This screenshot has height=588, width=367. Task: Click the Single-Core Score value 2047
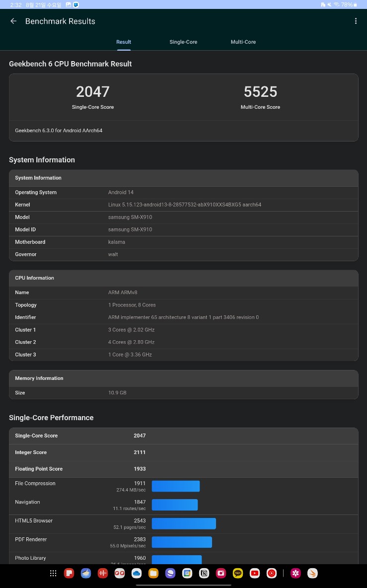point(93,92)
